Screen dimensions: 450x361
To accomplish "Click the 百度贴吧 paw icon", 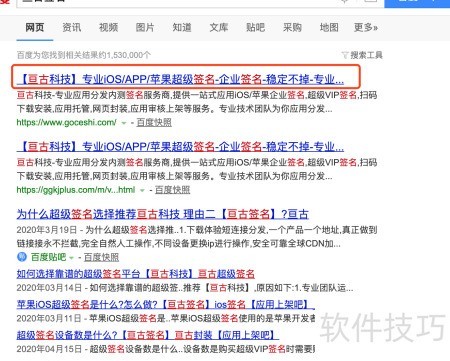I will coord(22,257).
